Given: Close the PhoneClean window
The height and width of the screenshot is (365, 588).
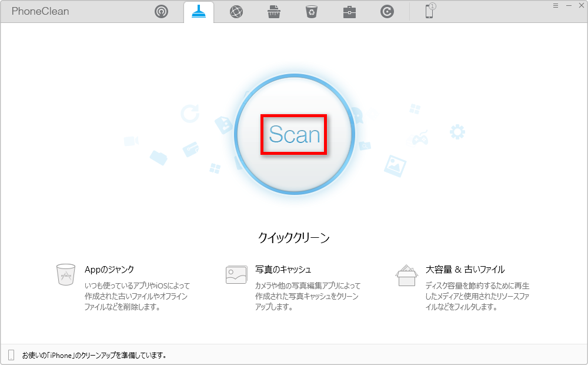Looking at the screenshot, I should [582, 6].
